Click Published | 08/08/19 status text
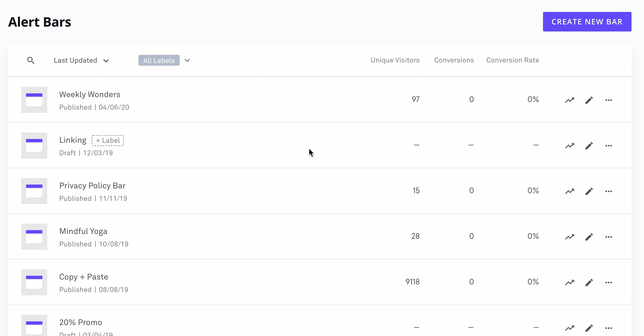Screen dimensions: 644x336 [94, 290]
